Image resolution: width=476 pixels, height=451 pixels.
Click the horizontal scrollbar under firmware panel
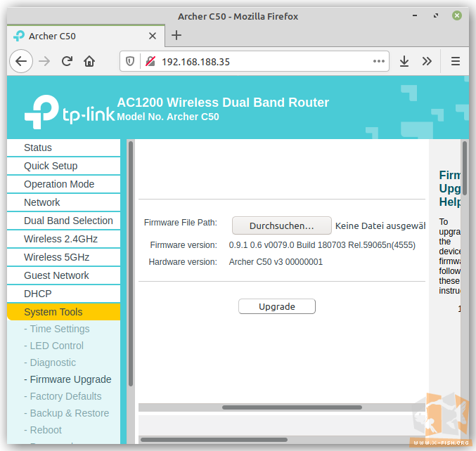292,407
